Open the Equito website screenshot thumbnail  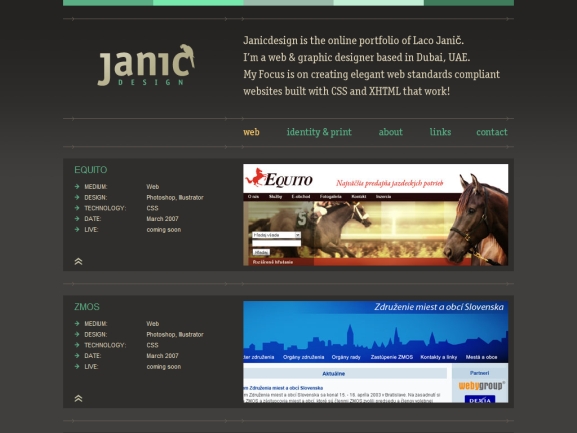[x=375, y=215]
